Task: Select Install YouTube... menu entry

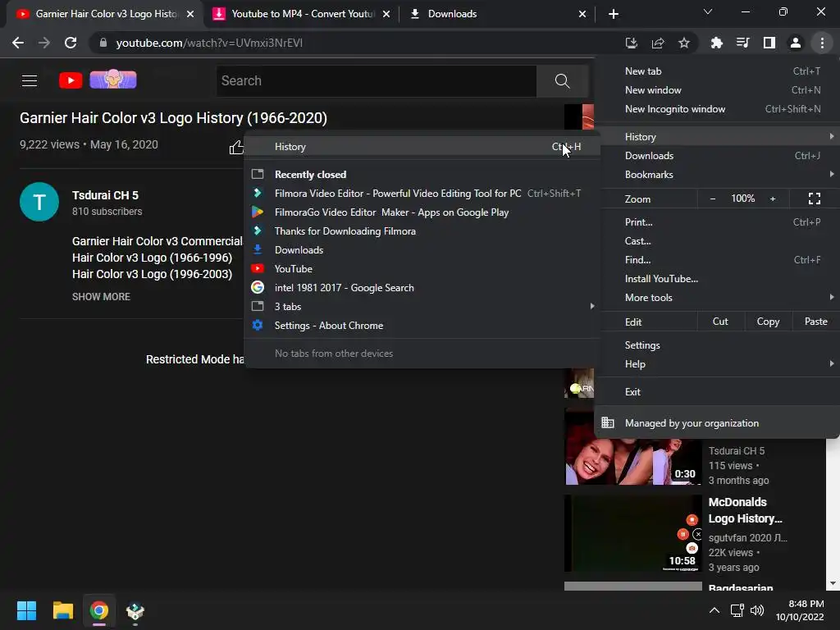Action: click(x=717, y=279)
